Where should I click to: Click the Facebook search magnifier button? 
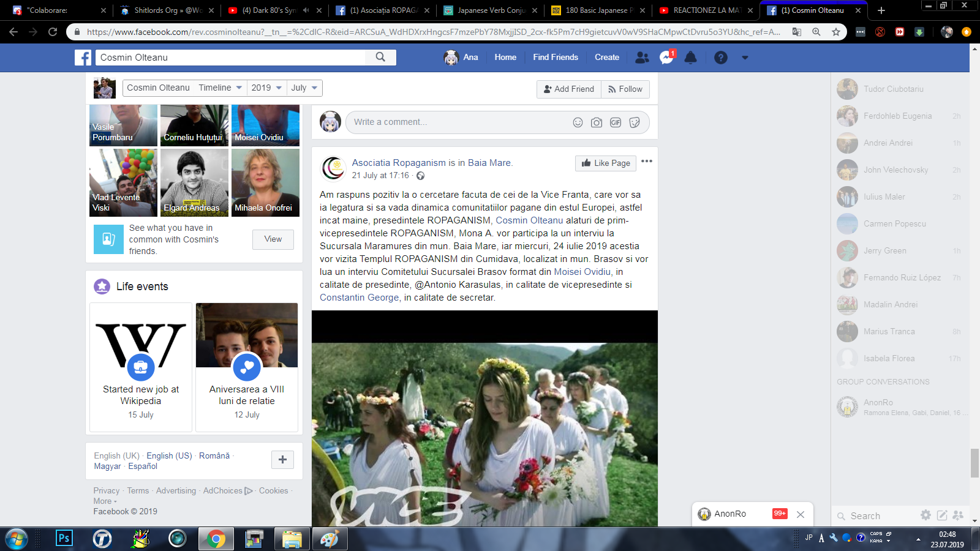pyautogui.click(x=380, y=57)
